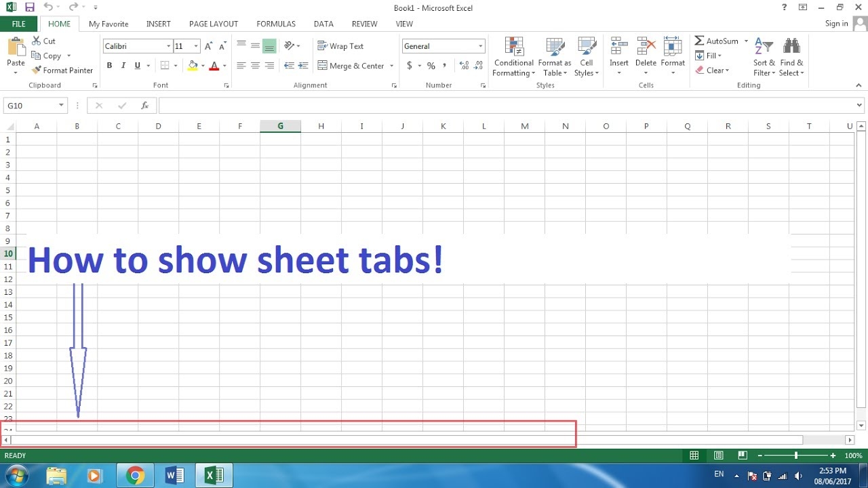The height and width of the screenshot is (488, 868).
Task: Open the General number format dropdown
Action: pyautogui.click(x=480, y=46)
